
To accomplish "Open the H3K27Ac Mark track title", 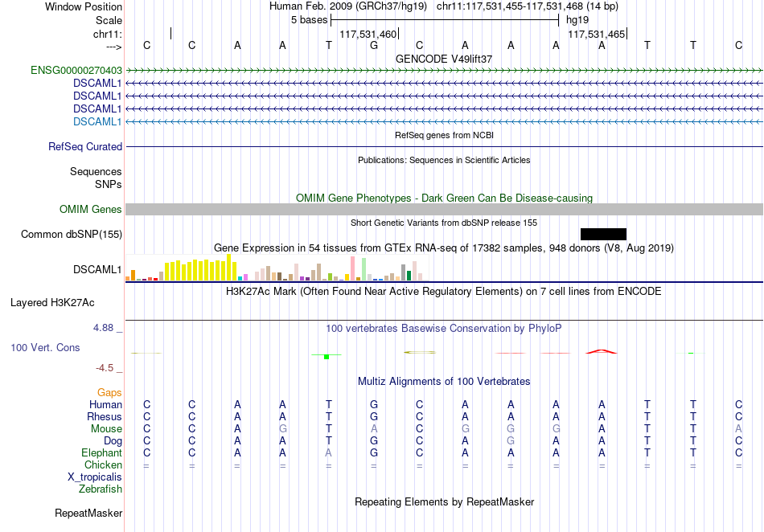I will [x=444, y=292].
